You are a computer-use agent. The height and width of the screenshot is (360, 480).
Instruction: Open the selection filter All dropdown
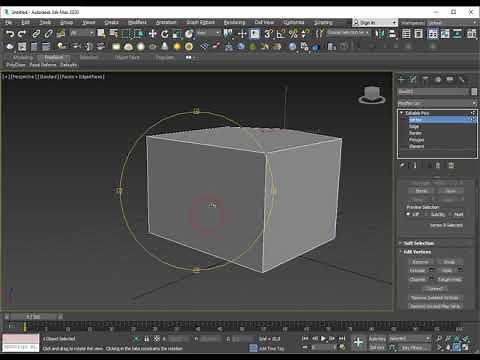(x=82, y=33)
